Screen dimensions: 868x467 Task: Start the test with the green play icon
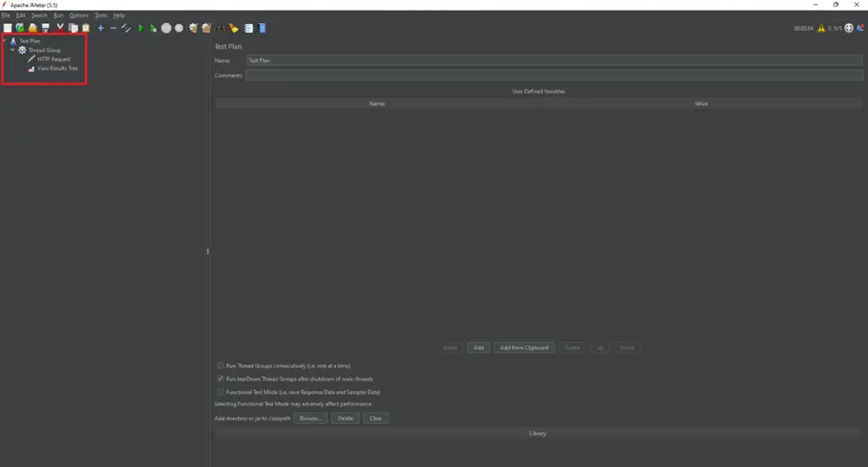140,27
